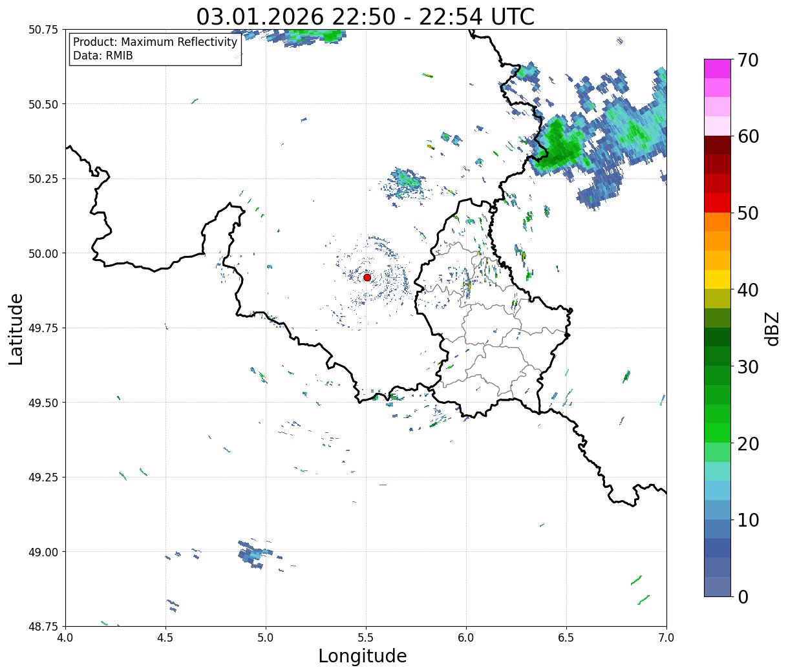Click the longitude tick label '5.0'
Screen dimensions: 788x672
pos(266,638)
